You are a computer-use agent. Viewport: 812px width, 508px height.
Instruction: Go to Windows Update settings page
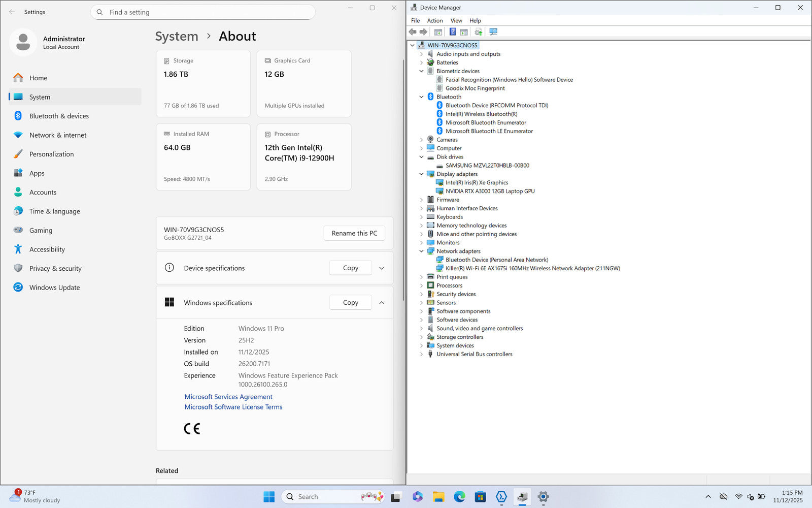pyautogui.click(x=54, y=288)
